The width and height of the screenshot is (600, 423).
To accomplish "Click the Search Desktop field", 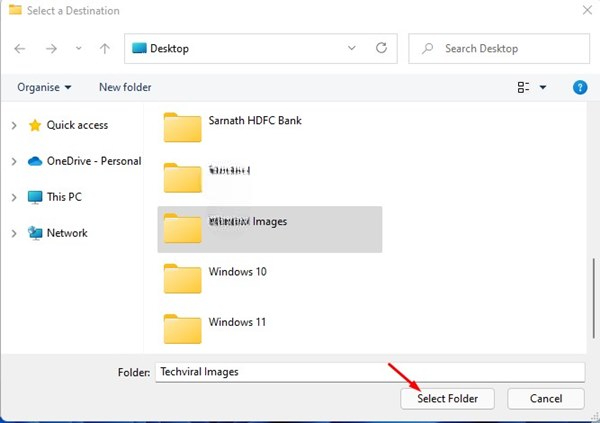I will click(x=499, y=49).
